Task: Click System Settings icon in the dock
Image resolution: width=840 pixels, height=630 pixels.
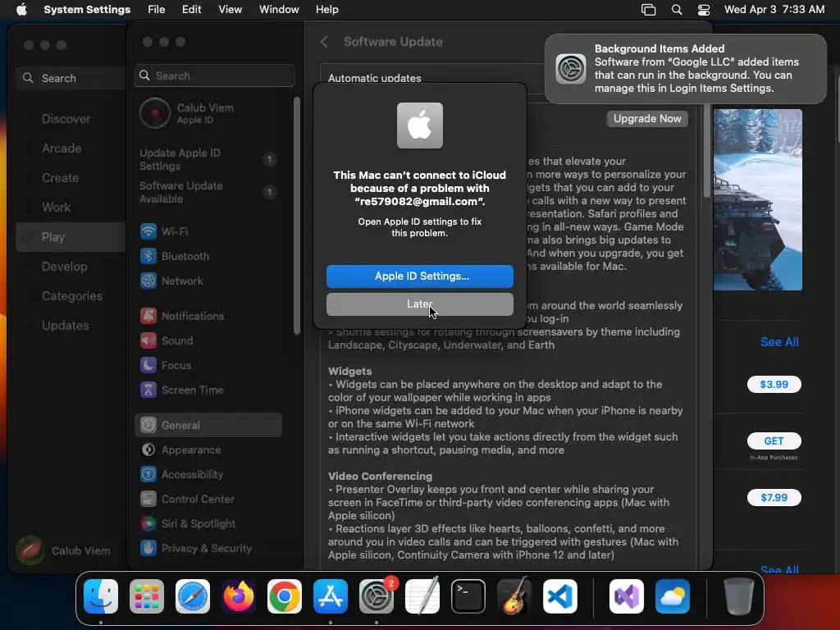Action: [377, 596]
